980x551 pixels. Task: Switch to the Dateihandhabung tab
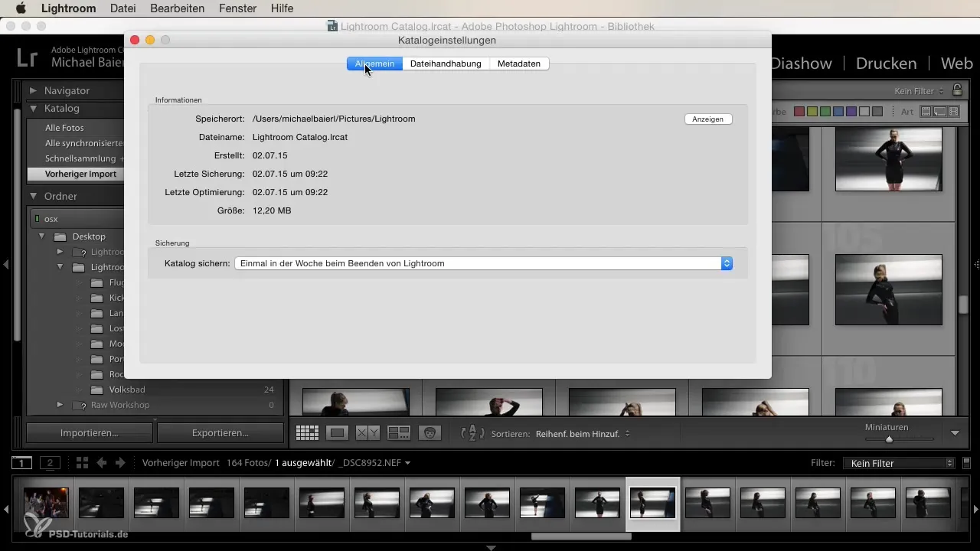pyautogui.click(x=446, y=64)
